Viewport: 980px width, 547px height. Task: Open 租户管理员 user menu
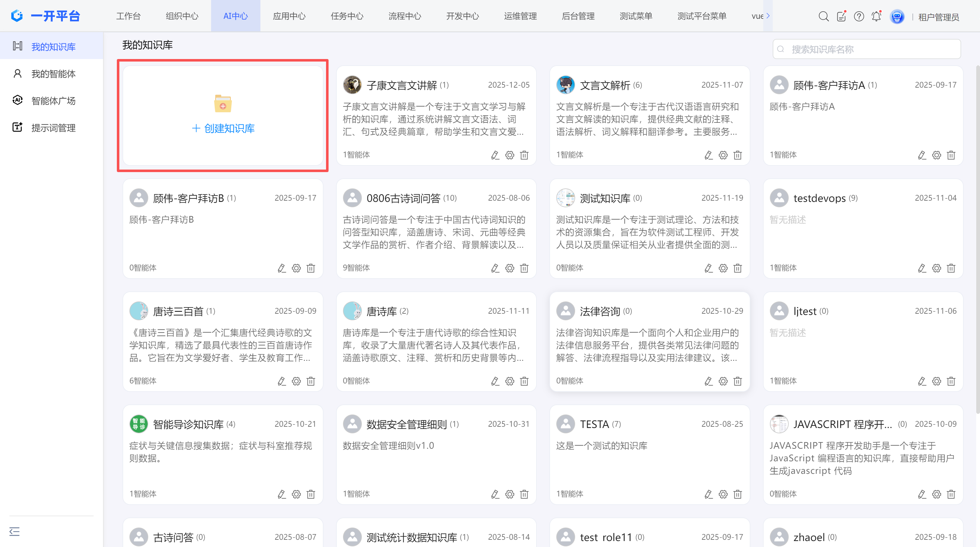(938, 17)
